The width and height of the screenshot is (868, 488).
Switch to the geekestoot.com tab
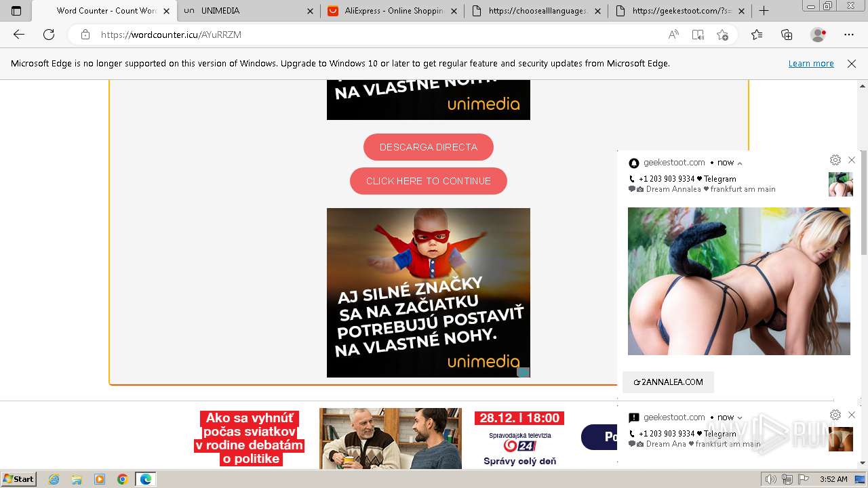click(679, 11)
